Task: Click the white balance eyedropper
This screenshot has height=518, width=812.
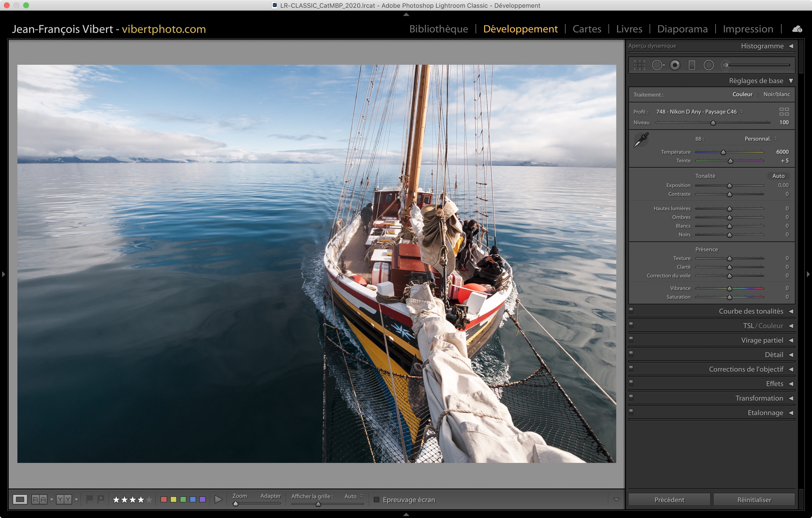Action: (641, 140)
